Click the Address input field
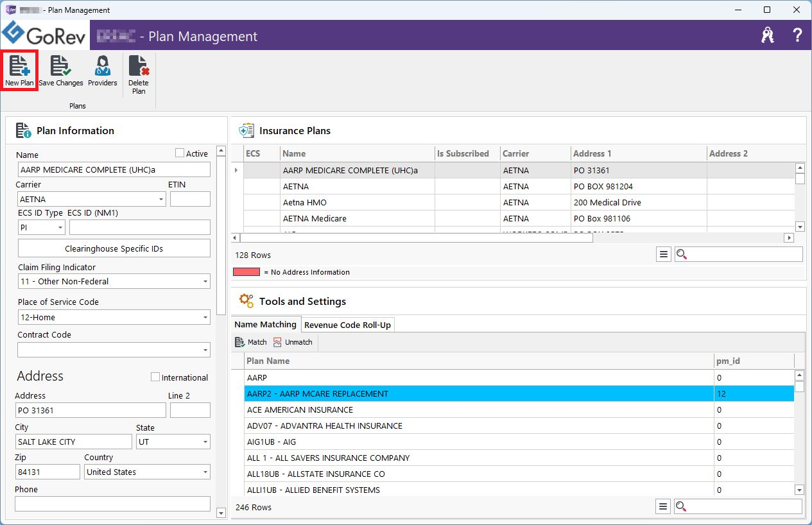Screen dimensions: 812x525 [x=91, y=410]
